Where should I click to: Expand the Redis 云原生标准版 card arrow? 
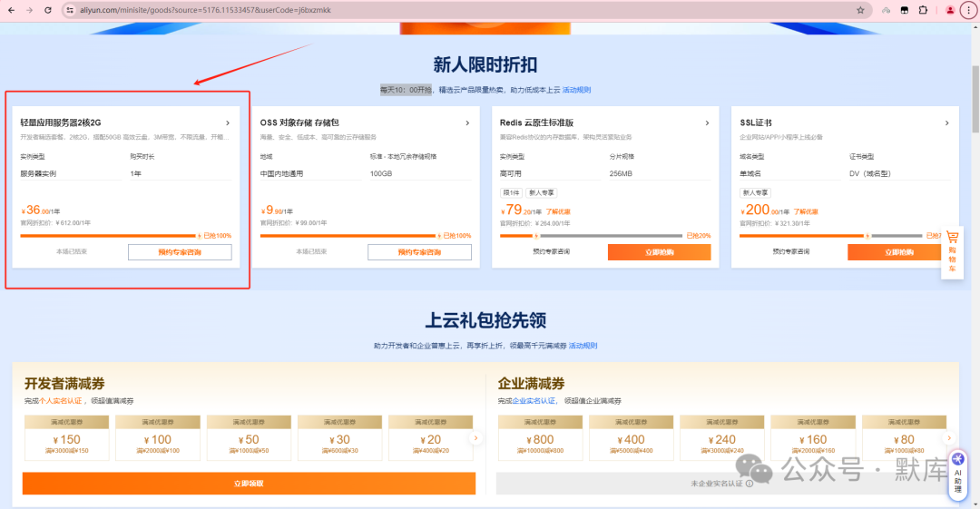click(x=707, y=123)
